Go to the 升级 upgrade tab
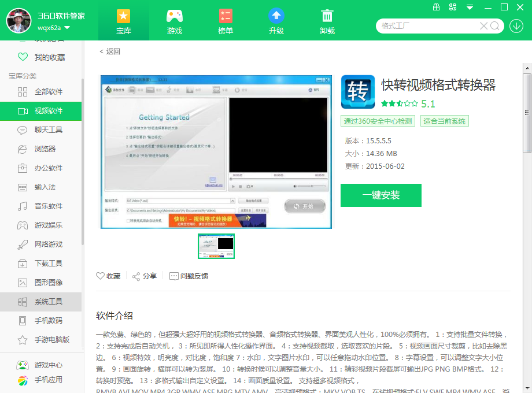The image size is (532, 393). 276,21
